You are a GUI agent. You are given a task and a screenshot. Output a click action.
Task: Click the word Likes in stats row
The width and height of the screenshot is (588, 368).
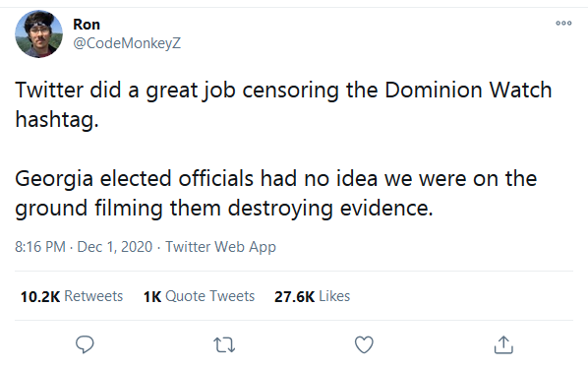pyautogui.click(x=334, y=296)
